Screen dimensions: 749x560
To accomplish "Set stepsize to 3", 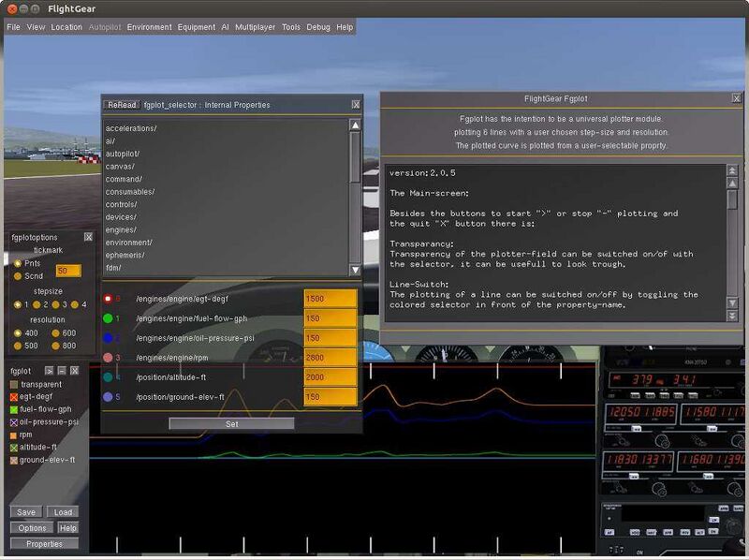I will pos(55,305).
